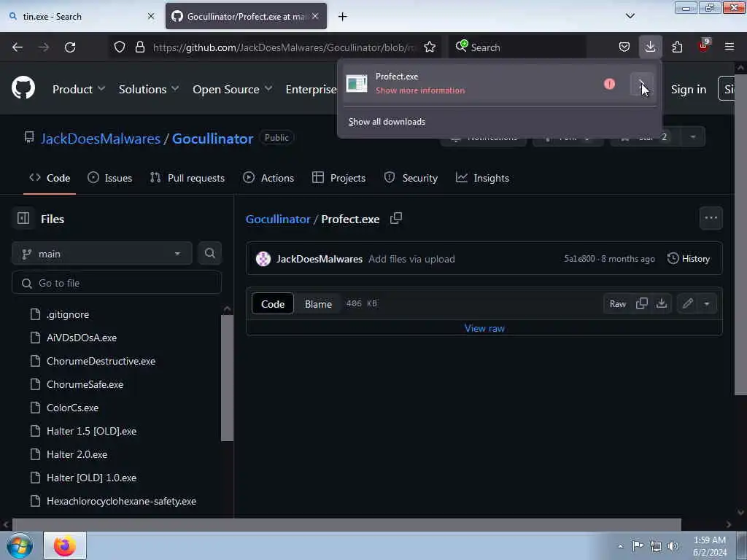
Task: Open the Security repository tab
Action: tap(411, 178)
